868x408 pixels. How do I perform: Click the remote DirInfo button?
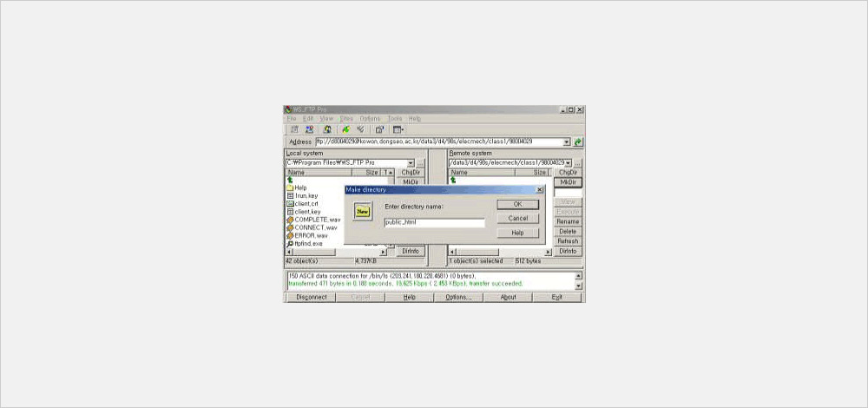569,252
